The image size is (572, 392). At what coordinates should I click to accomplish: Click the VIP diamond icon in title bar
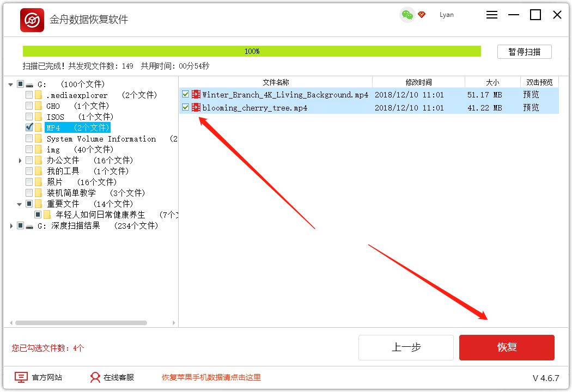(x=422, y=15)
